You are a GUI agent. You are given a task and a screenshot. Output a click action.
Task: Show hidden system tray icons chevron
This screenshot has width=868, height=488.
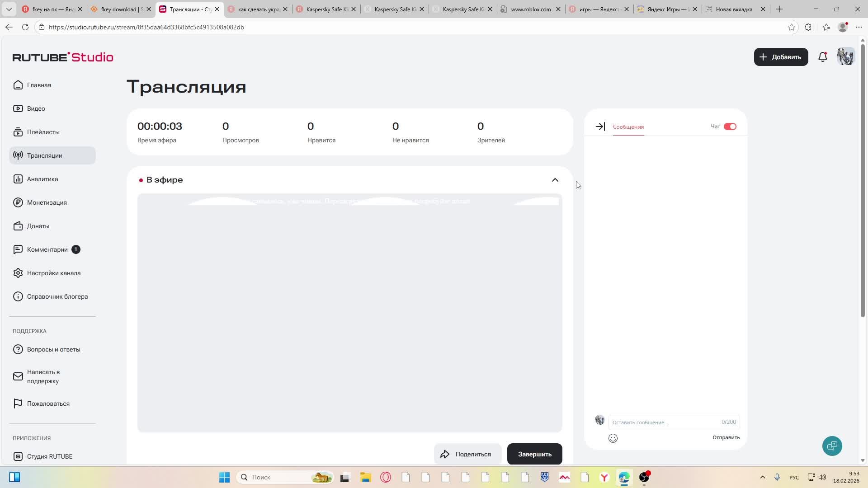(762, 477)
